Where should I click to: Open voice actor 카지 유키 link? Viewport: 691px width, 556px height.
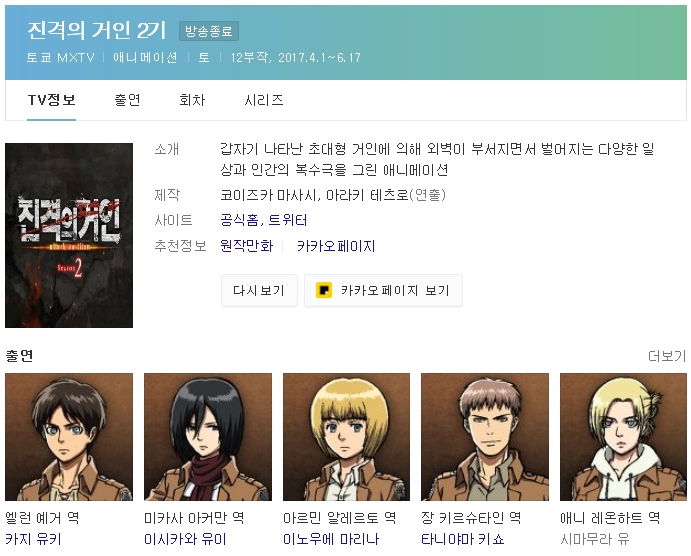click(33, 539)
